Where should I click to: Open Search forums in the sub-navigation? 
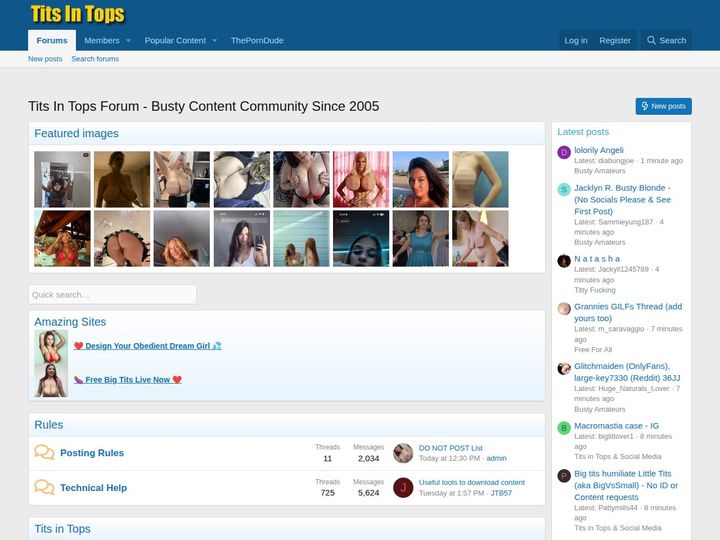coord(95,59)
